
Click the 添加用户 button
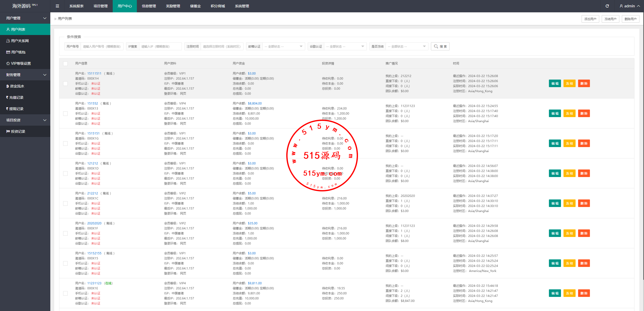(x=590, y=19)
